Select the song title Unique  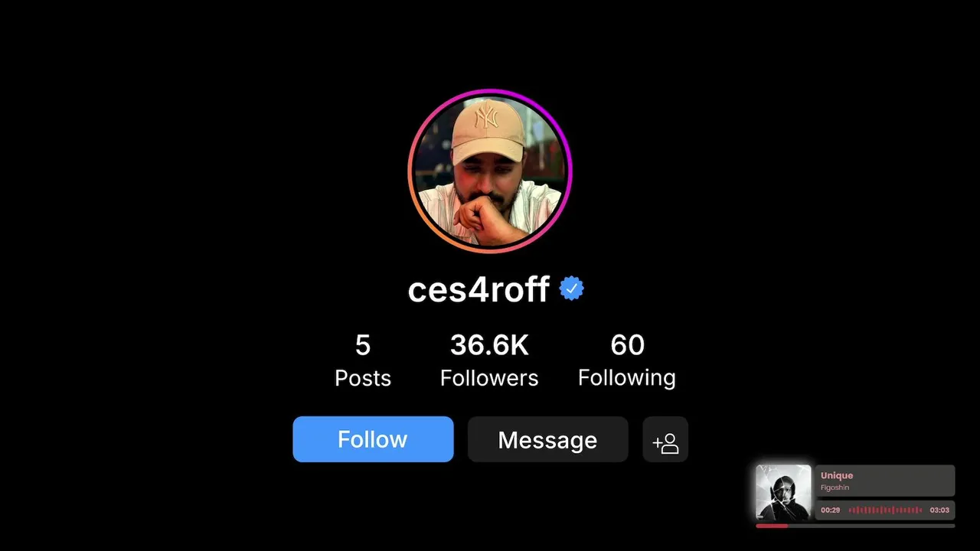tap(837, 475)
